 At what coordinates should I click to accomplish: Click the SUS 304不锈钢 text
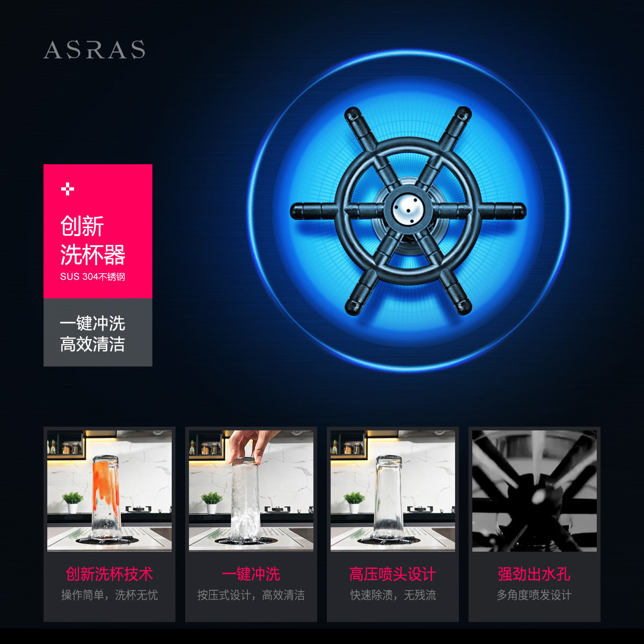(x=92, y=277)
